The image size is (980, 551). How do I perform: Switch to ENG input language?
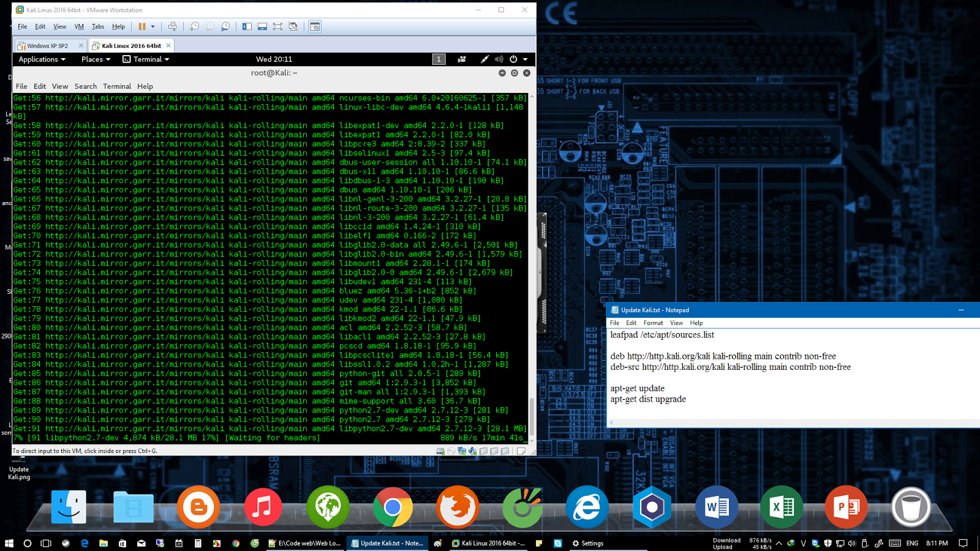pos(912,543)
